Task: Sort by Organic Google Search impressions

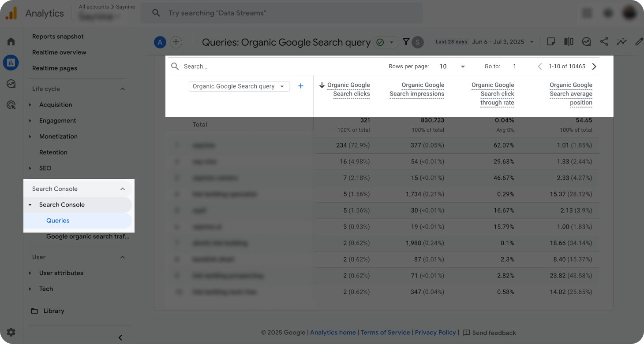Action: (417, 89)
